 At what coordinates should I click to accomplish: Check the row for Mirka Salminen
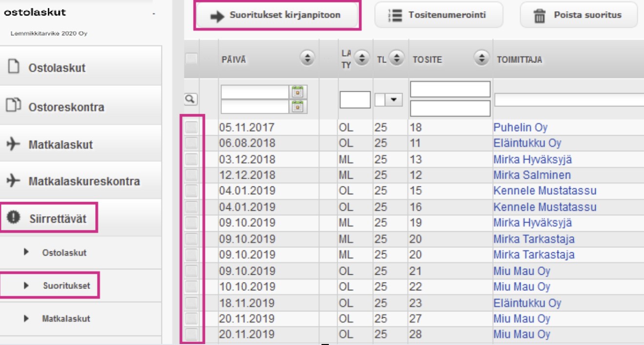pos(191,175)
